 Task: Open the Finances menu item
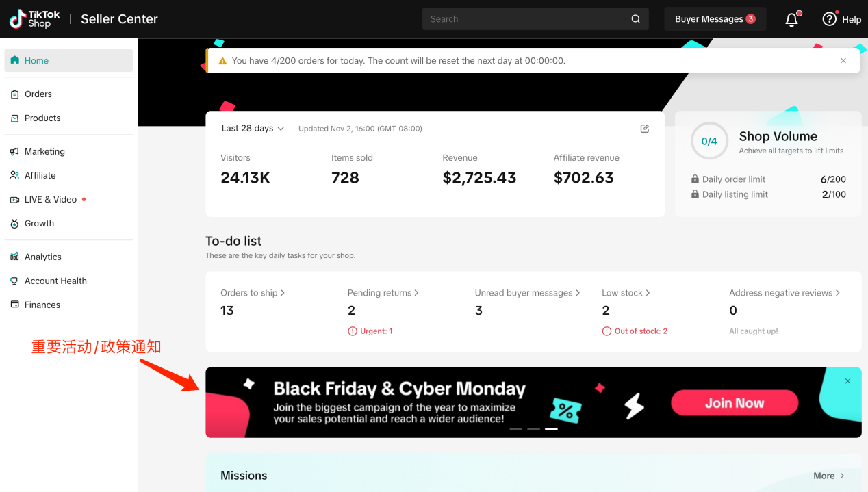[x=42, y=305]
